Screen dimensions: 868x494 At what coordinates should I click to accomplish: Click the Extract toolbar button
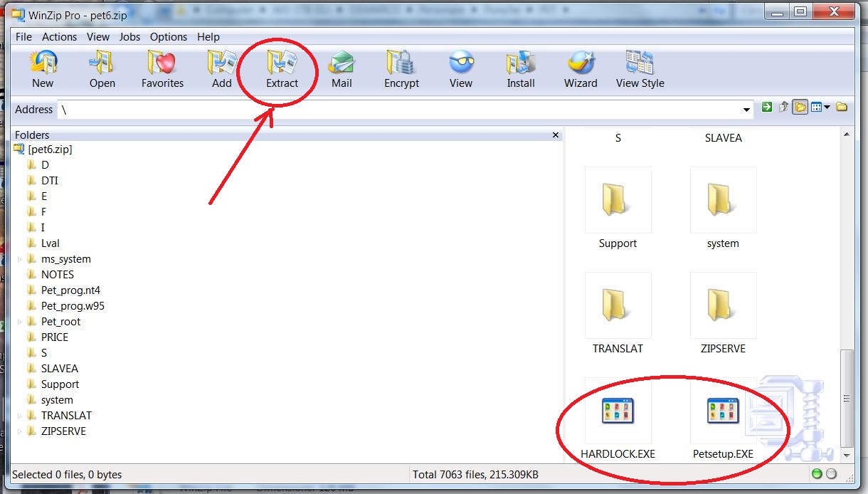[x=282, y=69]
